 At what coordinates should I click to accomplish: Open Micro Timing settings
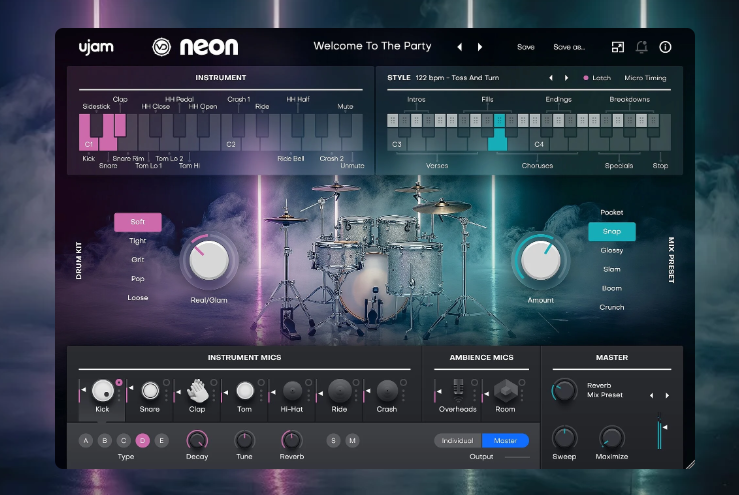(645, 78)
